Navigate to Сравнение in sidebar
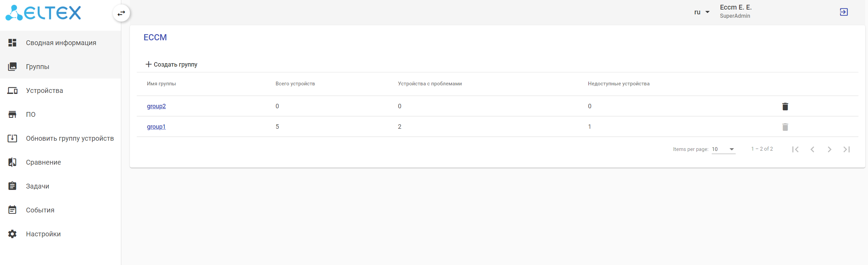Screen dimensions: 868x265 [43, 162]
